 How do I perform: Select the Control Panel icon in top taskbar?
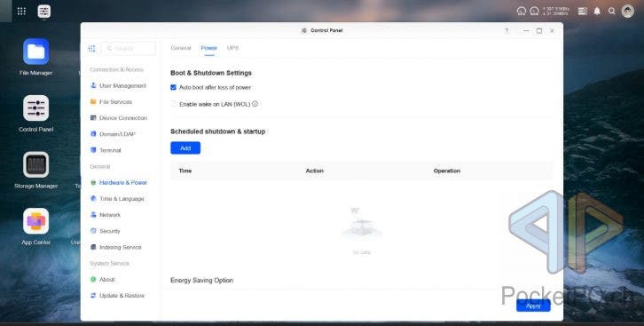(x=44, y=11)
